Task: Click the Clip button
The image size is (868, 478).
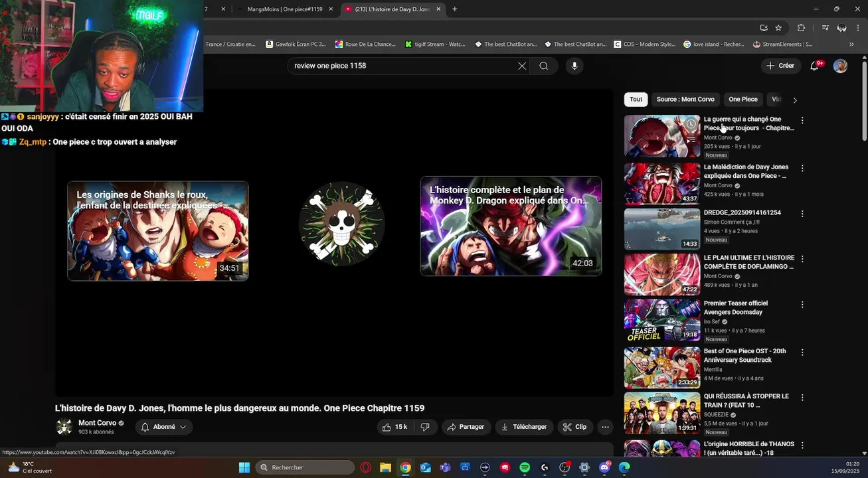Action: click(x=575, y=427)
